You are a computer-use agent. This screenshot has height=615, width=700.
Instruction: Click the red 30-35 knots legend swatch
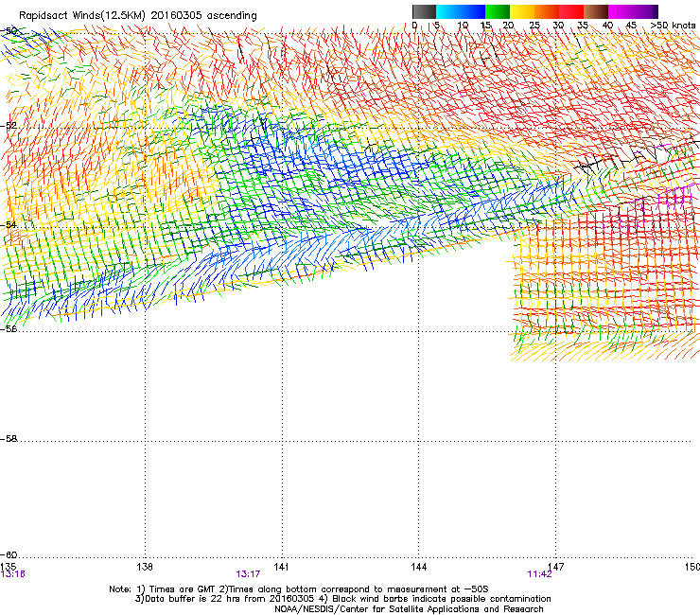571,11
